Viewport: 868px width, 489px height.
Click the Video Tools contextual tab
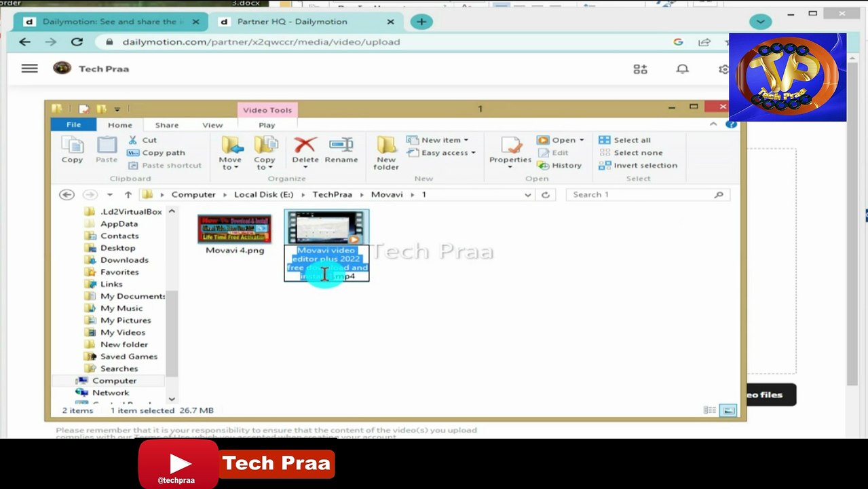(267, 110)
